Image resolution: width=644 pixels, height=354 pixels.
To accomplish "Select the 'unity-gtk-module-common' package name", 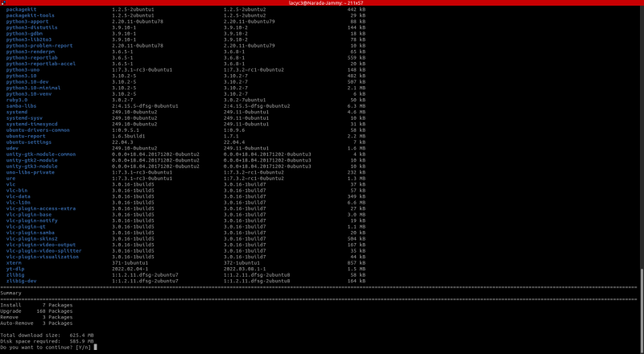I will (41, 154).
